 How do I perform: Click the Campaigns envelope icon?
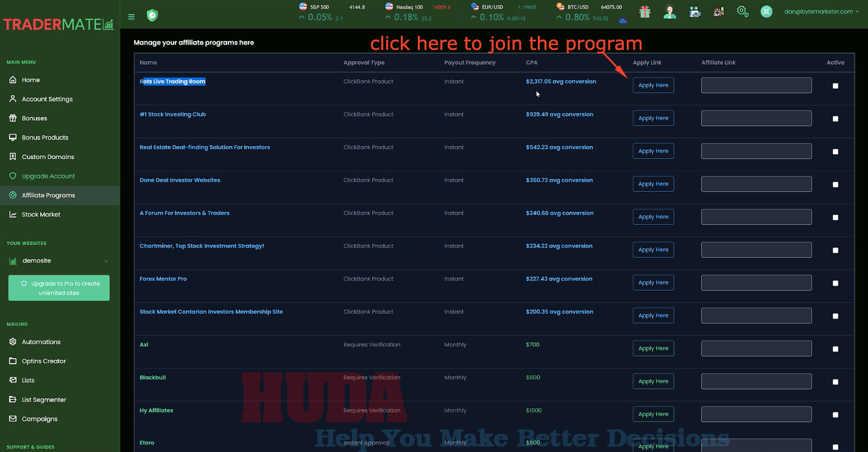click(13, 418)
